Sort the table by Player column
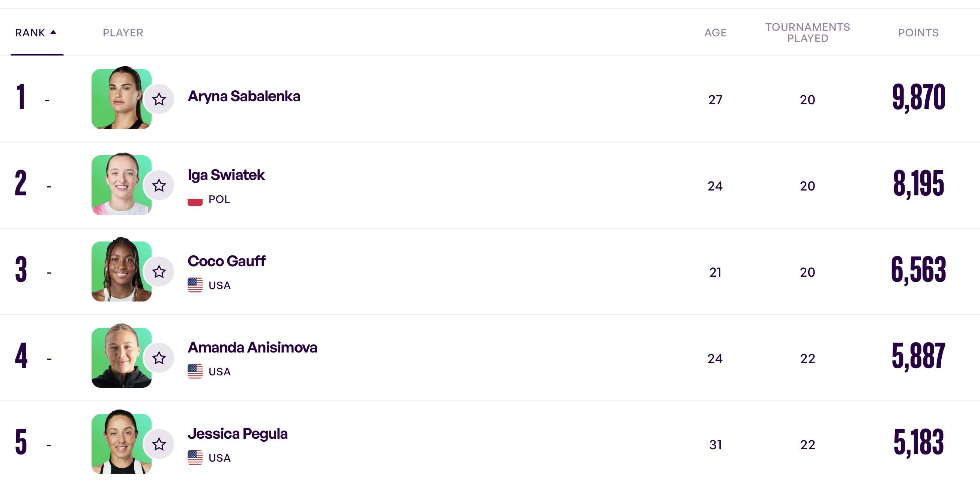980x486 pixels. coord(123,33)
